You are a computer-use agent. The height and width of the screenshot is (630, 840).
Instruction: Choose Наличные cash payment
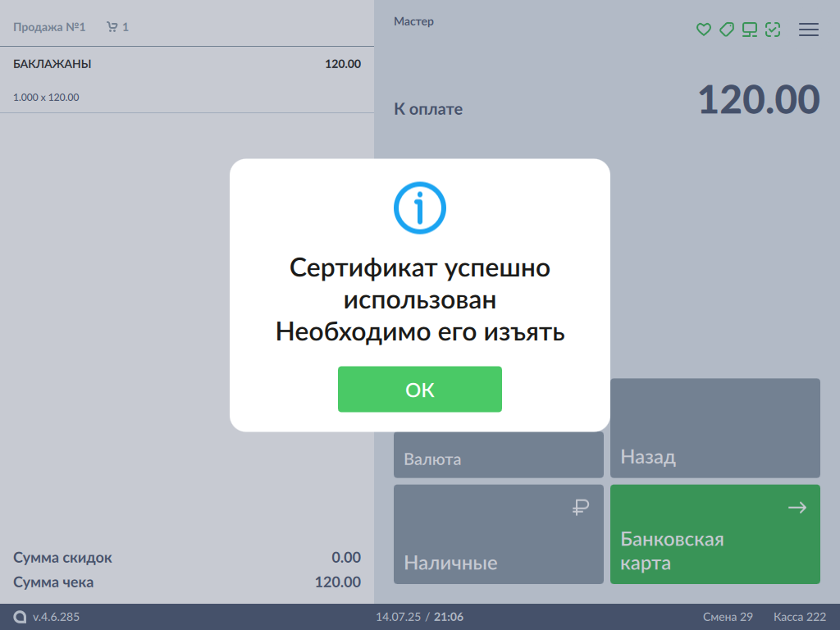[x=499, y=534]
